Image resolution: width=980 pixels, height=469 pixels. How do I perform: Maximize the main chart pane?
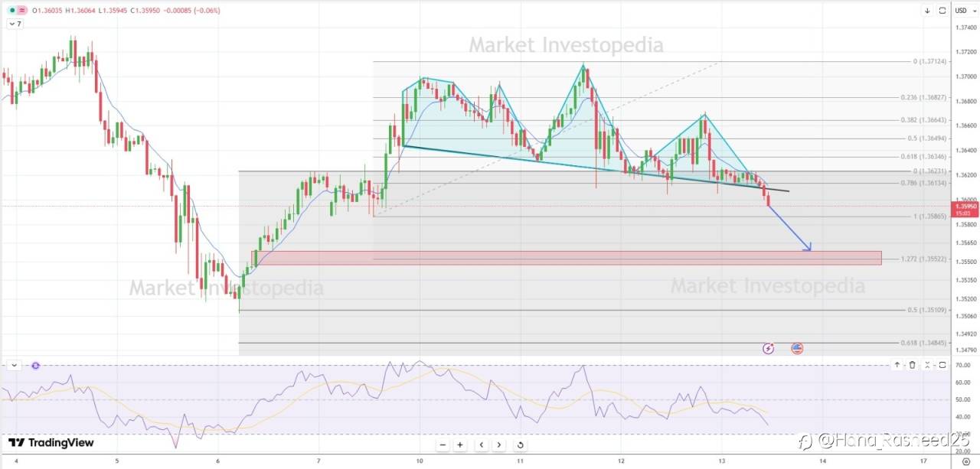pyautogui.click(x=942, y=10)
